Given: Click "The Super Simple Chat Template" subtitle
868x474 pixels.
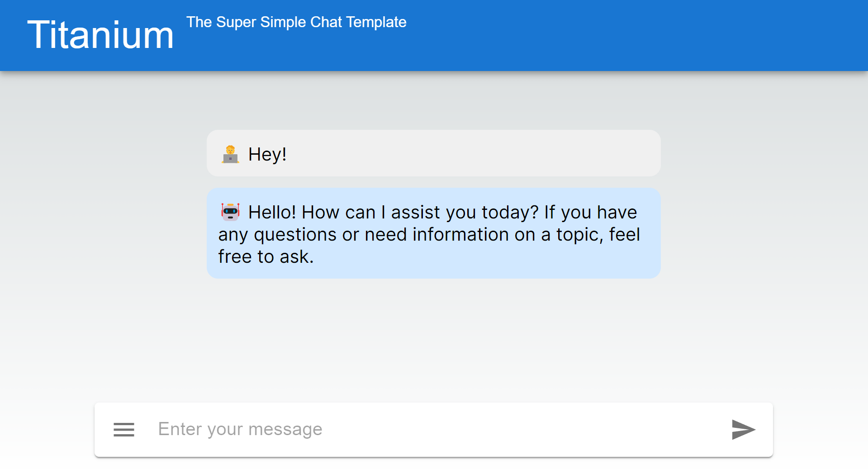Looking at the screenshot, I should pos(296,22).
